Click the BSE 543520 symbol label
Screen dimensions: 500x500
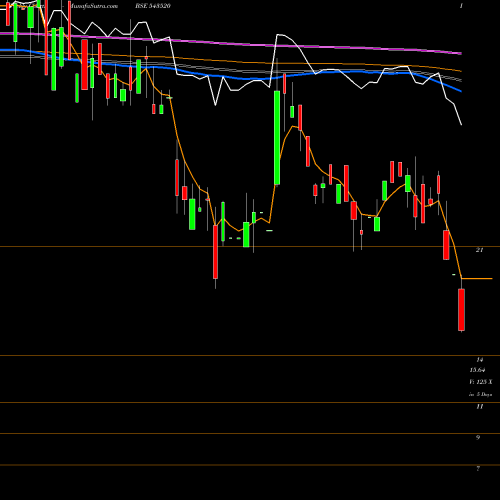click(x=153, y=6)
